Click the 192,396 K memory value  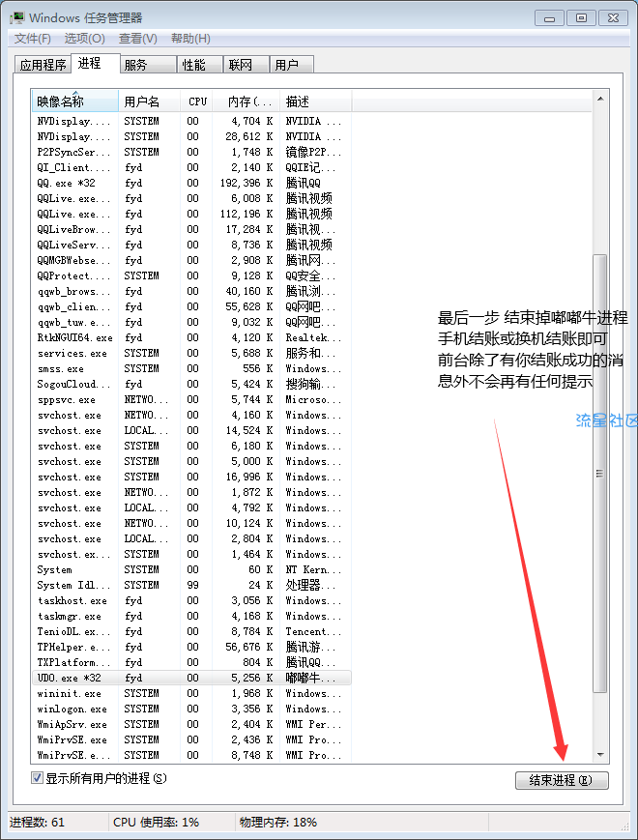[246, 183]
